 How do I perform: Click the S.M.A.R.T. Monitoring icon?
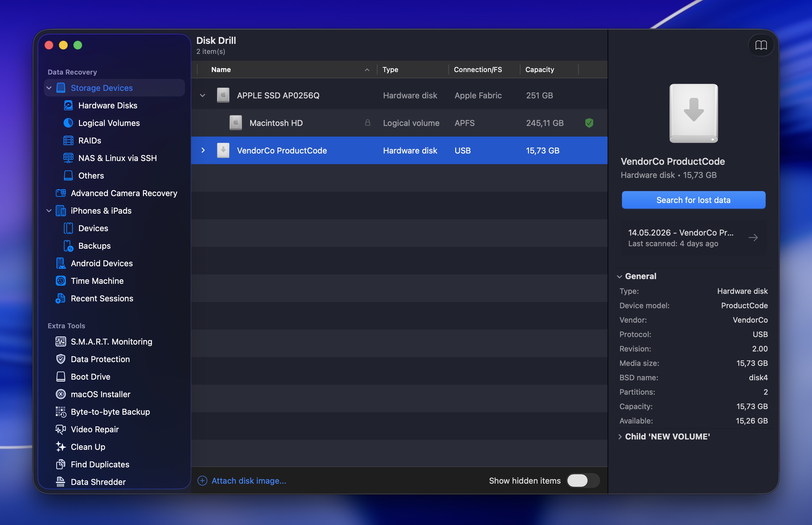click(61, 341)
